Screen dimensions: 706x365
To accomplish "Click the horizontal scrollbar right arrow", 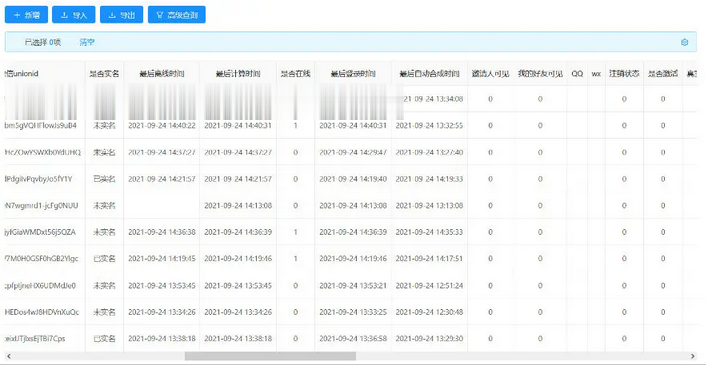I will click(x=693, y=356).
